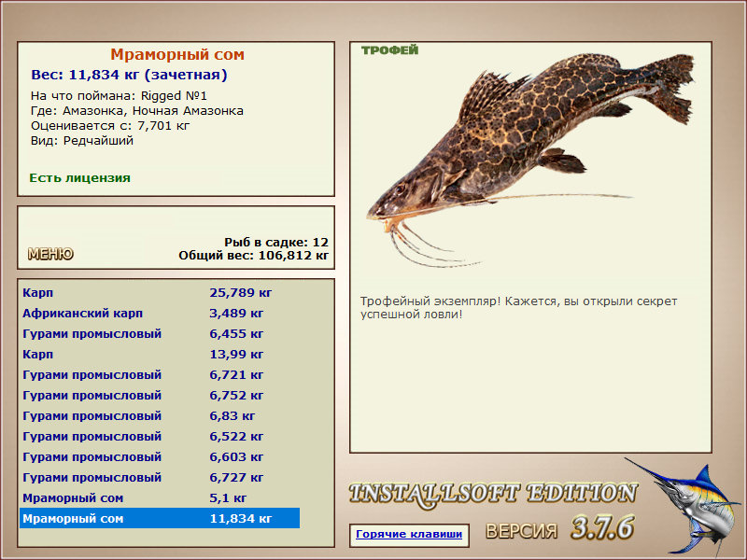Pick the Гурами промысловый 6,455 кг row
747x560 pixels.
click(x=160, y=334)
